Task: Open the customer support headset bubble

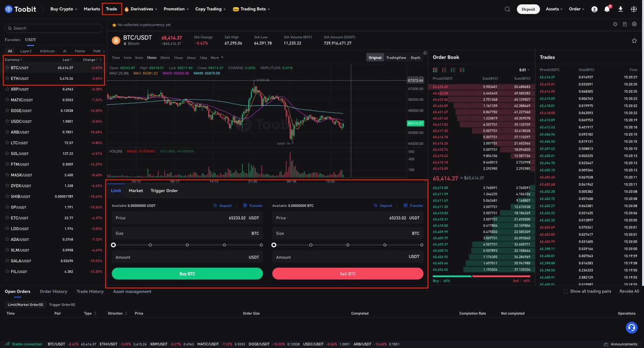Action: (x=631, y=327)
